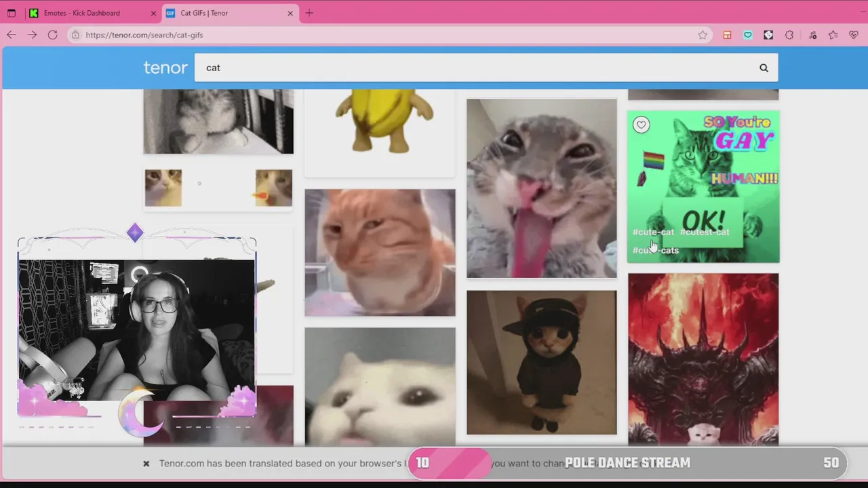Open the two cats with flame GIF
Viewport: 868px width, 488px height.
[x=218, y=188]
